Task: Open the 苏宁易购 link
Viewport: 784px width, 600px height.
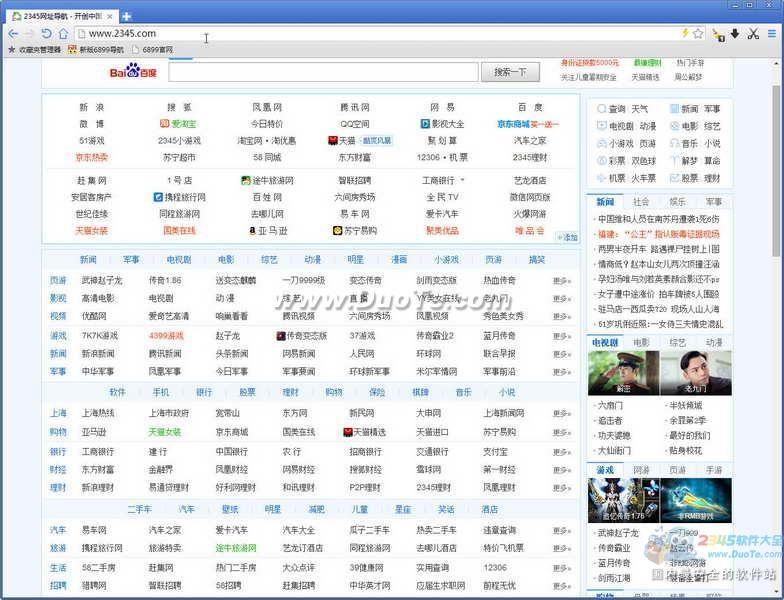Action: click(355, 230)
